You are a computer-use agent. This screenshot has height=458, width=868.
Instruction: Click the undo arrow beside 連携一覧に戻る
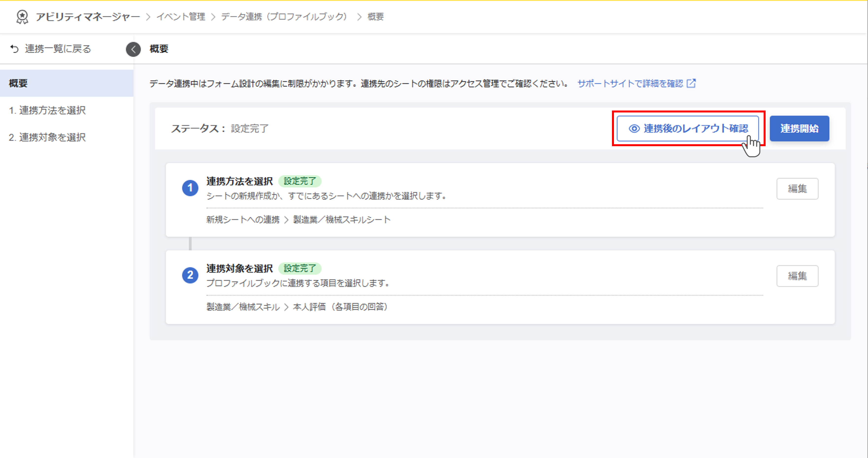(x=14, y=49)
